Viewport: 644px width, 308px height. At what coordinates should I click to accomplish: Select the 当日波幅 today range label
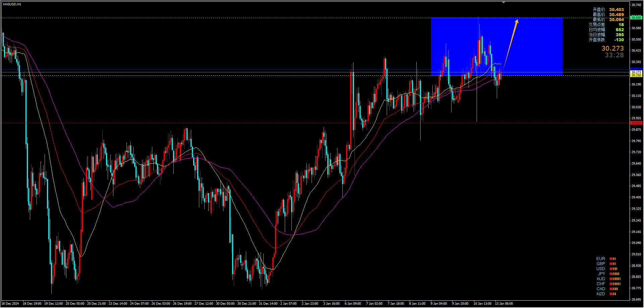(x=597, y=35)
